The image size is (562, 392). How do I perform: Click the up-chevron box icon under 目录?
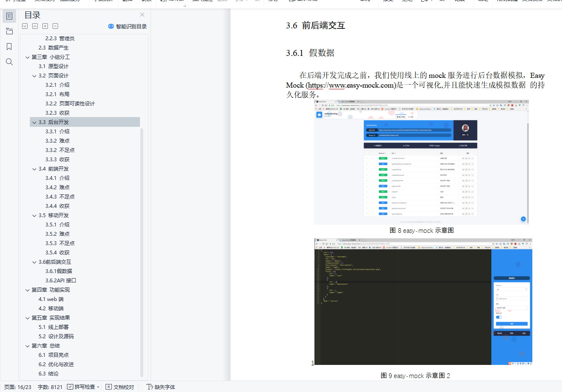(35, 26)
